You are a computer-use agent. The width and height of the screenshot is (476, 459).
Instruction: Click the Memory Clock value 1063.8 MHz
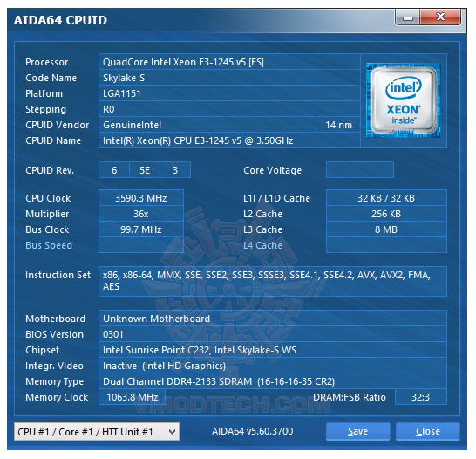click(132, 397)
